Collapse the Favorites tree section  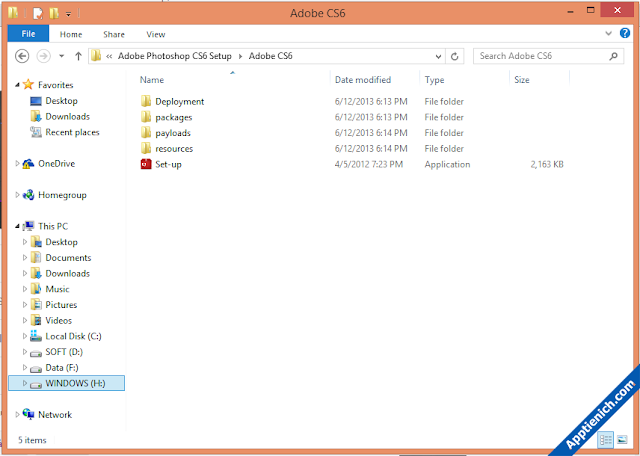pyautogui.click(x=17, y=85)
